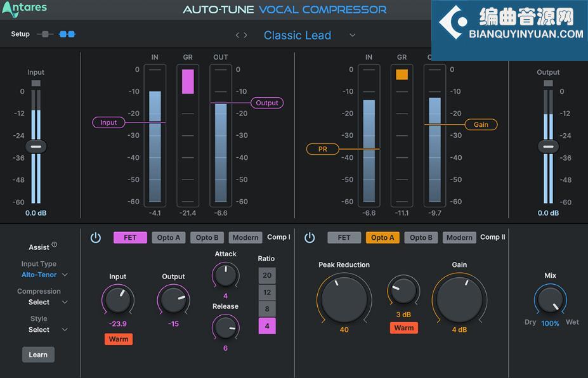Open the Classic Lead preset dropdown
Viewport: 588px width, 378px height.
point(353,36)
